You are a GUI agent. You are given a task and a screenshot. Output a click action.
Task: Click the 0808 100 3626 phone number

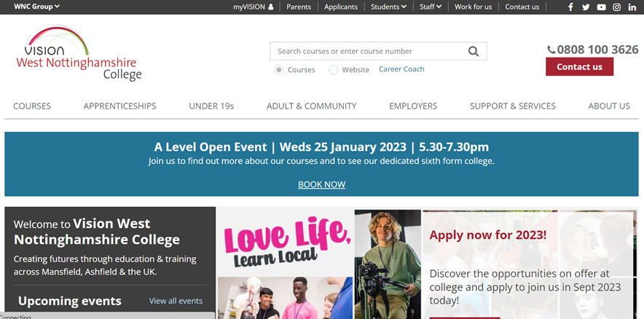593,50
